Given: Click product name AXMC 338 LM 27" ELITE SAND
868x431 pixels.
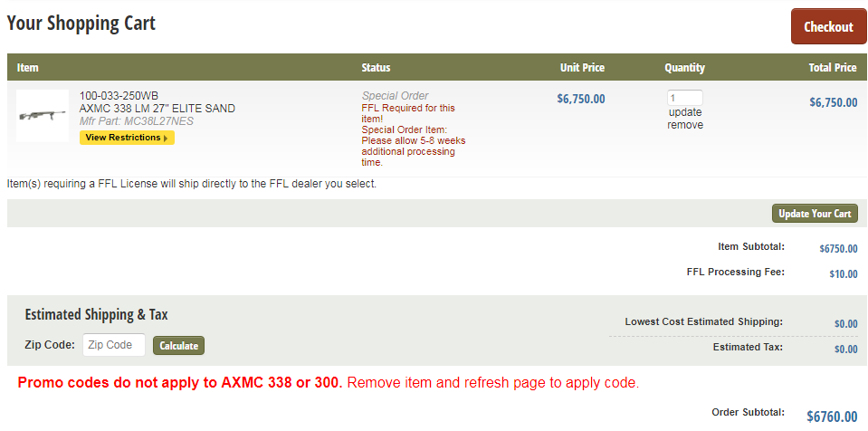Looking at the screenshot, I should [x=157, y=109].
